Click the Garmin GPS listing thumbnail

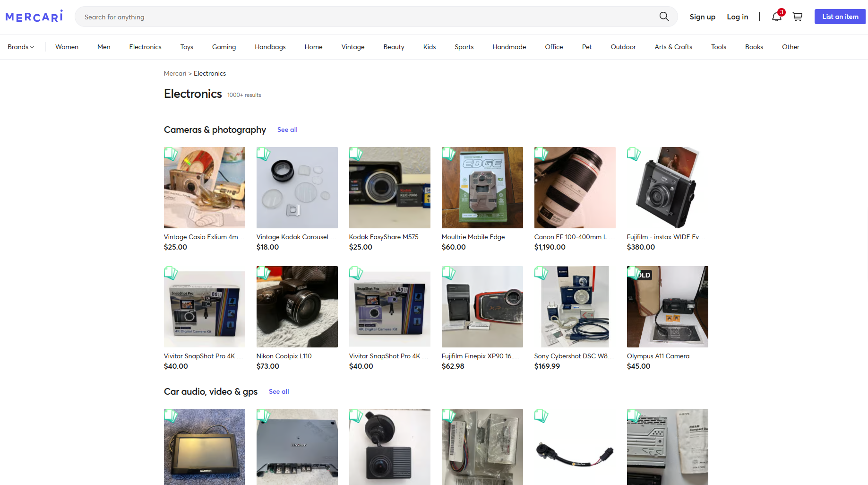click(205, 447)
